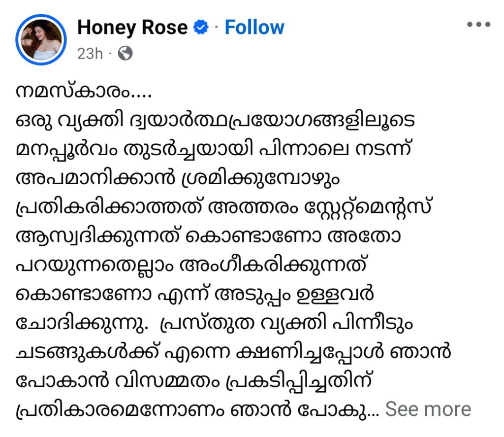
Task: Open Honey Rose's profile picture
Action: [41, 39]
